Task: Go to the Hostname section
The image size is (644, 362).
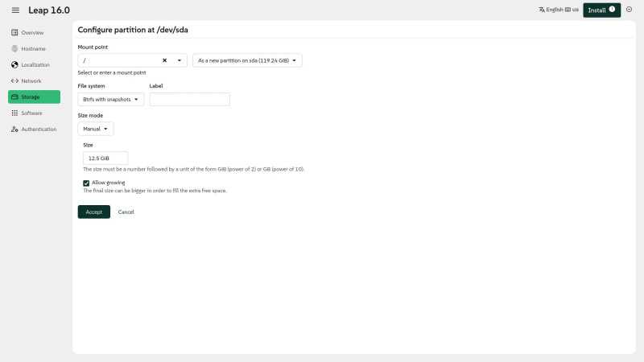Action: point(34,48)
